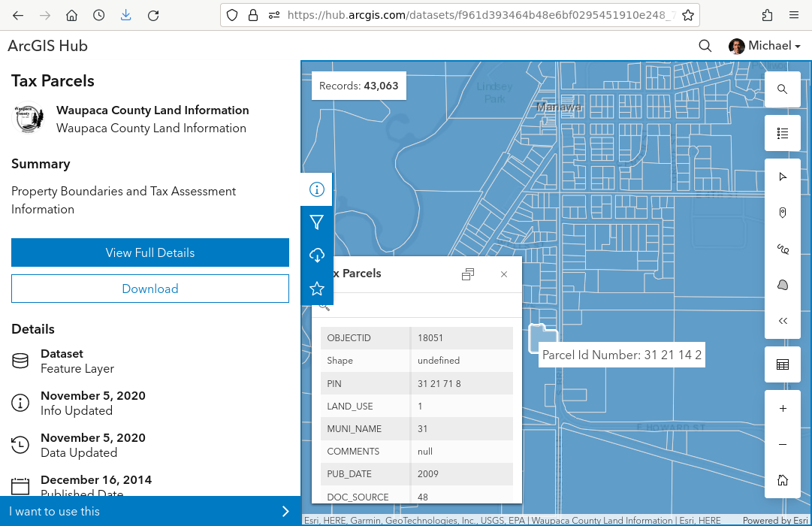Open the info sidebar tab
812x526 pixels.
point(316,189)
